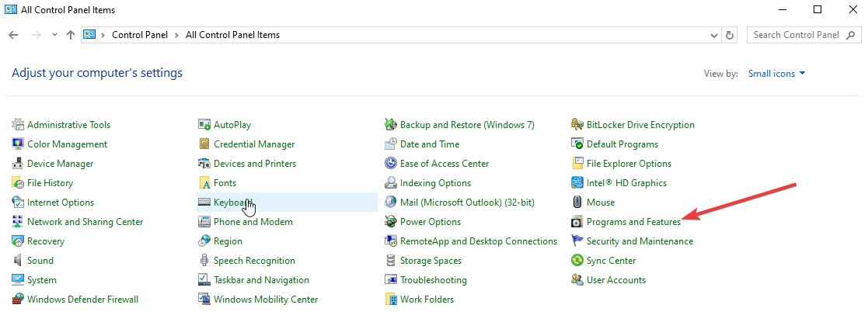Click the Refresh button in address bar
Screen dimensions: 868x329
coord(730,35)
